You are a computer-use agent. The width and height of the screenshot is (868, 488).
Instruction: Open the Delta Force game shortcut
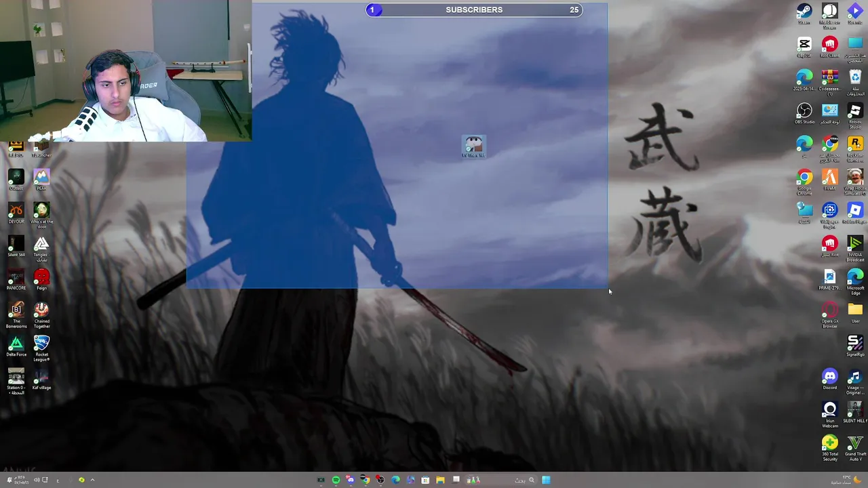[16, 346]
